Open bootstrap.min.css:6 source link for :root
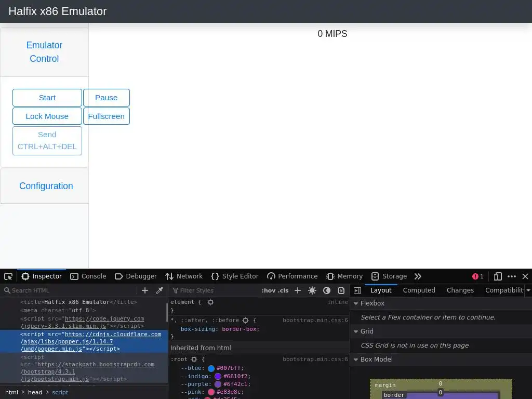Image resolution: width=532 pixels, height=399 pixels. [x=315, y=360]
